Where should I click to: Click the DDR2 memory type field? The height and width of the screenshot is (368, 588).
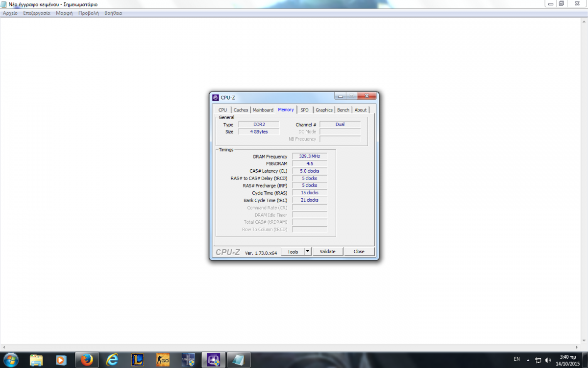point(259,125)
